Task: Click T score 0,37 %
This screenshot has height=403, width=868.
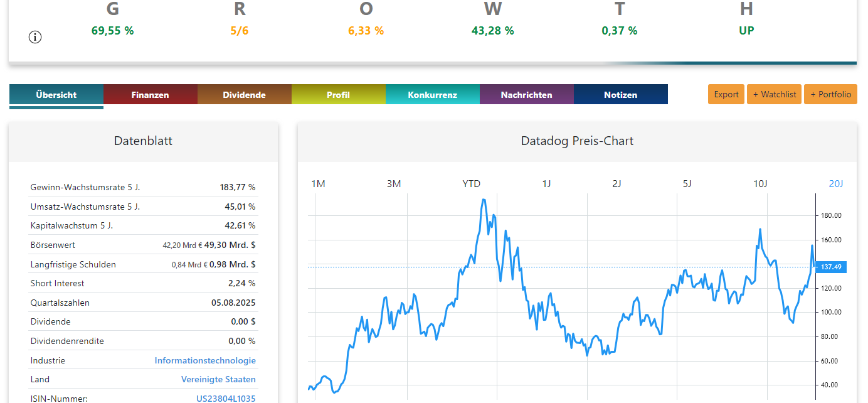Action: coord(619,30)
